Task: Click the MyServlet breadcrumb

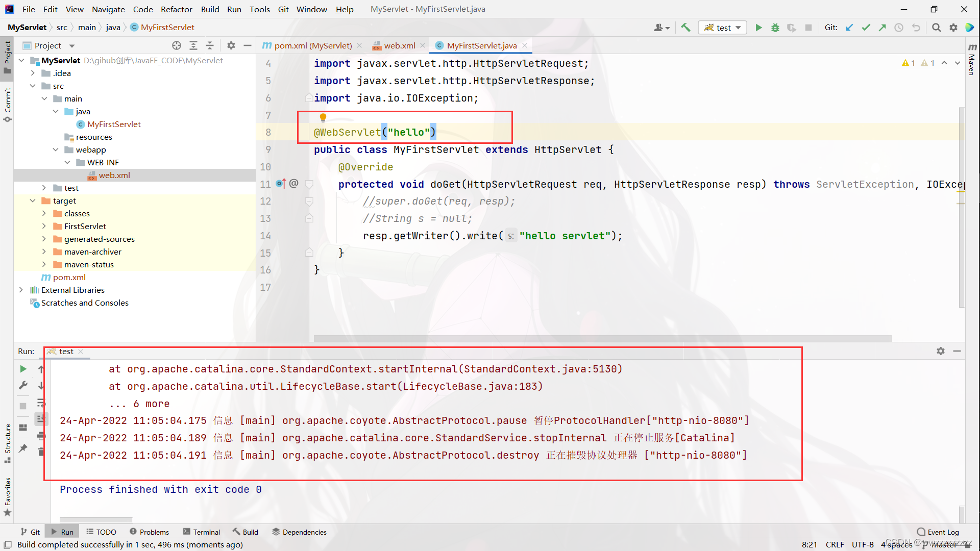Action: click(x=27, y=27)
